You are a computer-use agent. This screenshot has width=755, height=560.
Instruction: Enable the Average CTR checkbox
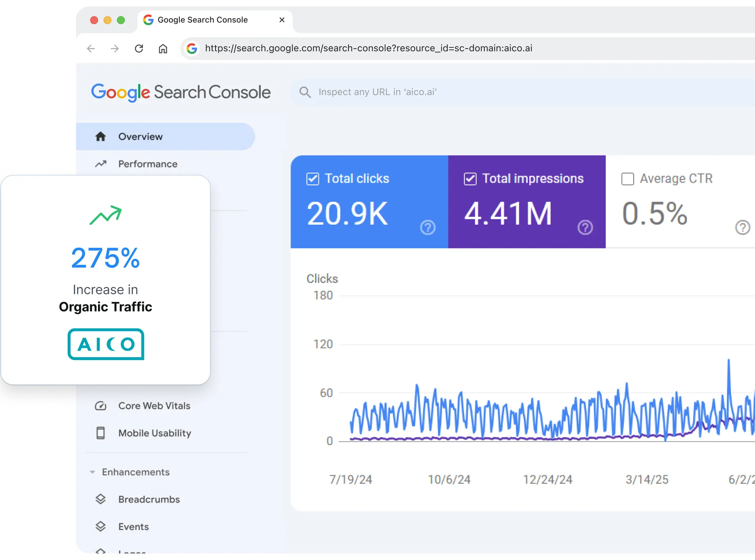(628, 179)
